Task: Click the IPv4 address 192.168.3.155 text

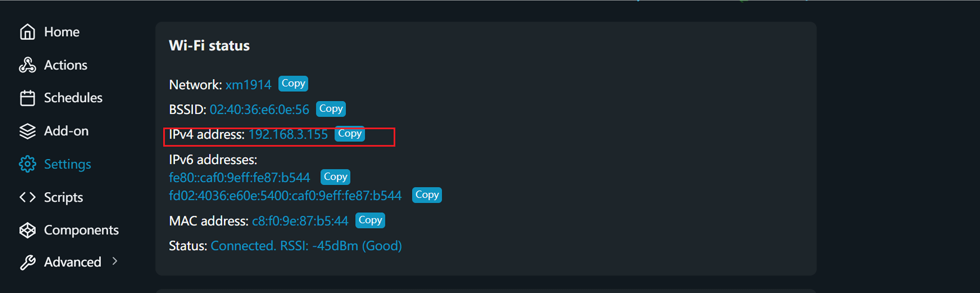Action: (x=288, y=134)
